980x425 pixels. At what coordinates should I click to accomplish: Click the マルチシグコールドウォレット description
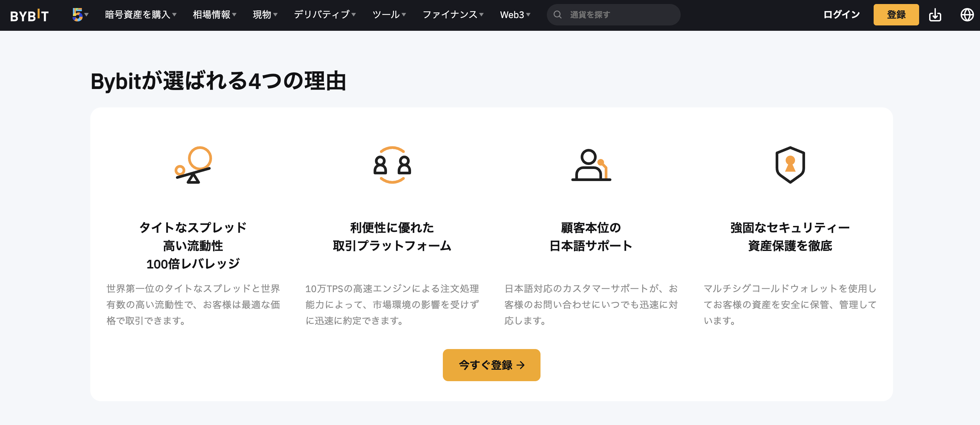pyautogui.click(x=790, y=305)
